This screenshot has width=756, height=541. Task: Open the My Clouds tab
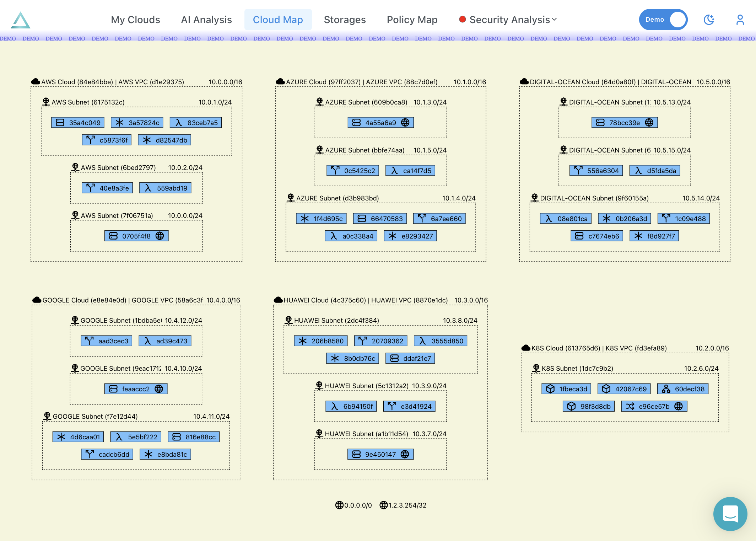coord(135,20)
